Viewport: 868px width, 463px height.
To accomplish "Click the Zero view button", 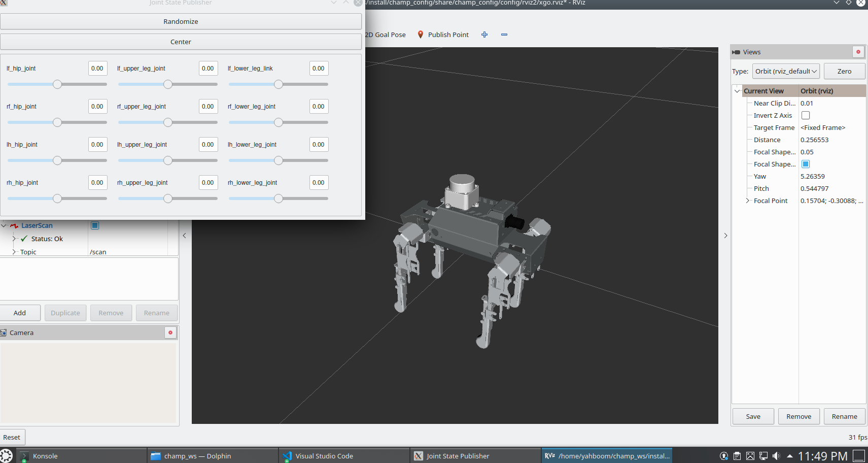I will (844, 71).
